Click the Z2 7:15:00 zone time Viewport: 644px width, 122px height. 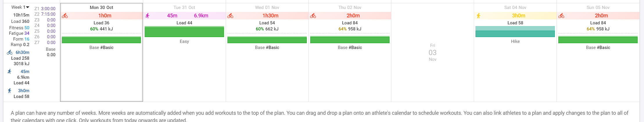click(x=45, y=14)
